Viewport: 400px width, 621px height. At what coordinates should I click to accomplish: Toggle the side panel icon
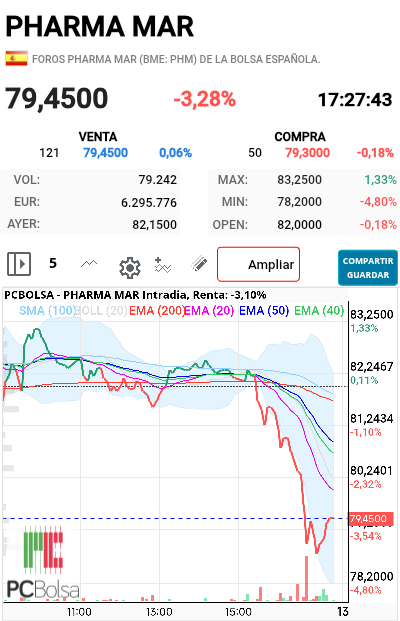point(19,264)
